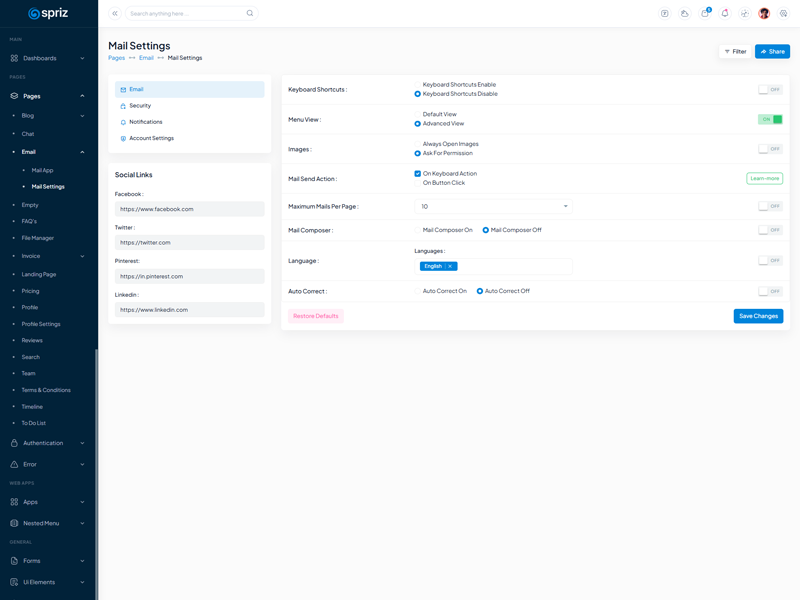Toggle the dark mode weather icon
The width and height of the screenshot is (800, 600).
(x=685, y=14)
